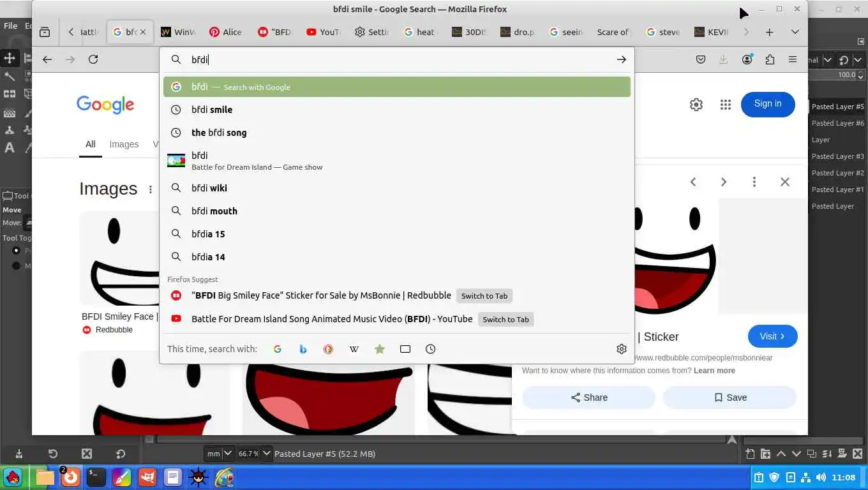This screenshot has height=490, width=868.
Task: Open the Firefox application menu
Action: 793,59
